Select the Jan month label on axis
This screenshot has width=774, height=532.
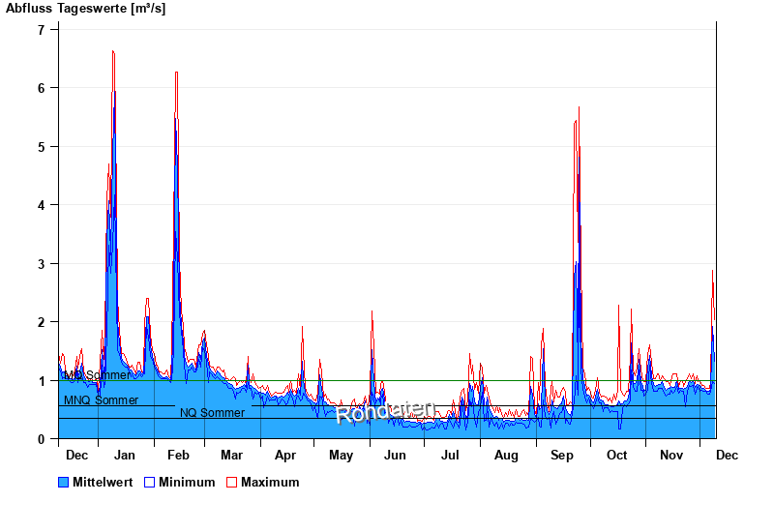coord(123,455)
